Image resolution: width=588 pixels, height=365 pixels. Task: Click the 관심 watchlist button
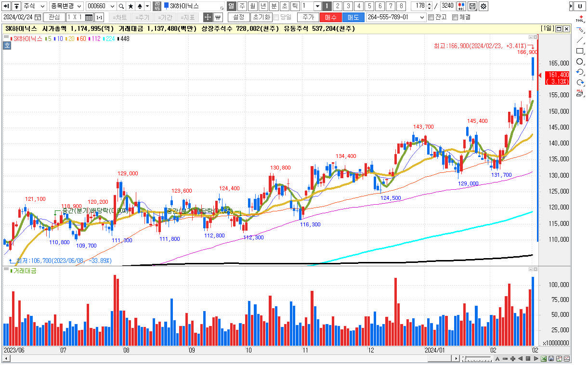tap(54, 17)
